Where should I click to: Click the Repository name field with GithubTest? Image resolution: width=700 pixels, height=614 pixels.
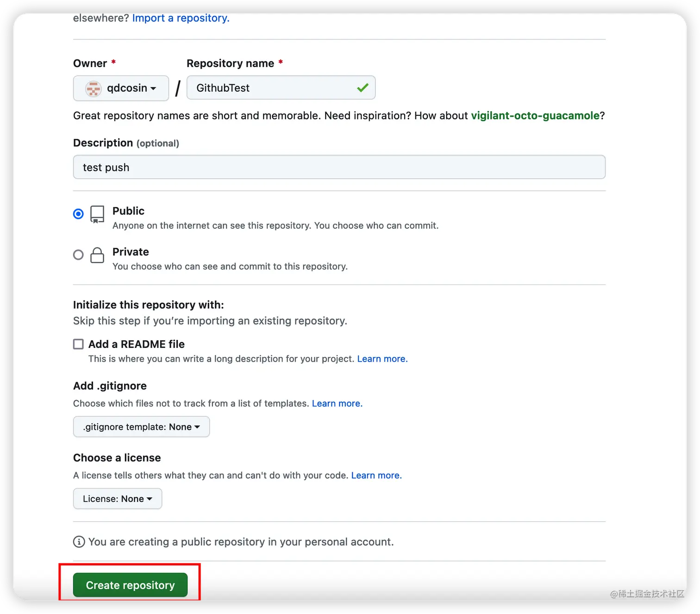pos(281,88)
